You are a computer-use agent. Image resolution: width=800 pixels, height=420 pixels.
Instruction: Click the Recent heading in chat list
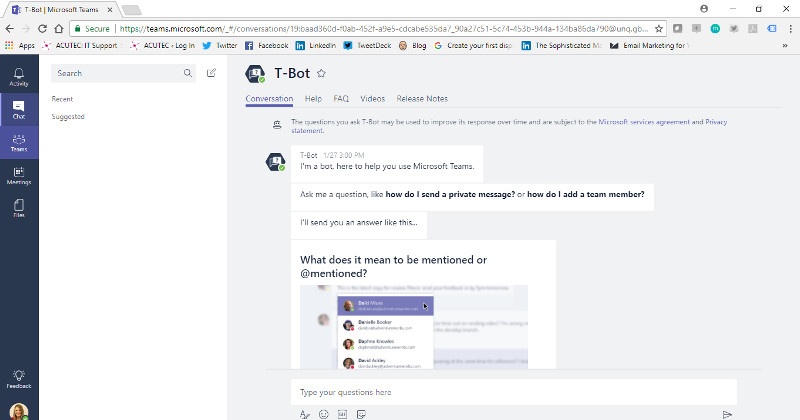(x=62, y=99)
